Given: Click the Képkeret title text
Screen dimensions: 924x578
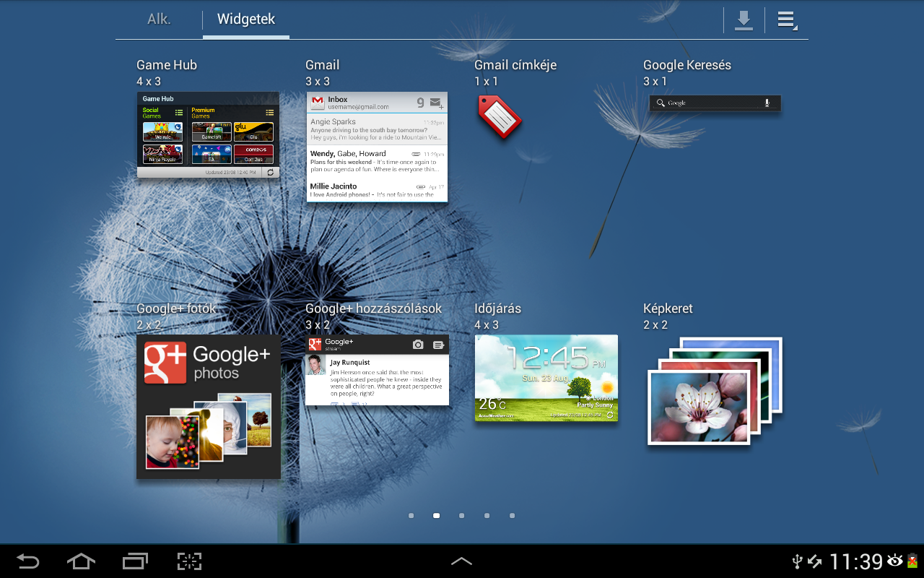Looking at the screenshot, I should coord(668,309).
